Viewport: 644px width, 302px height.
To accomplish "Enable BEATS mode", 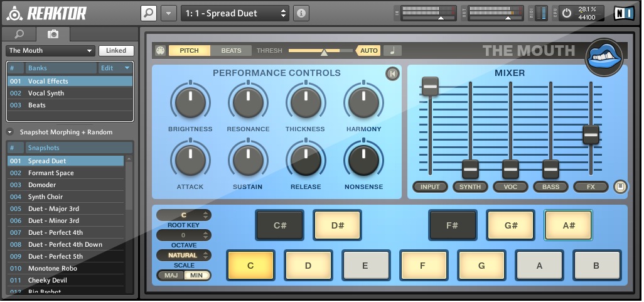I will (x=231, y=50).
